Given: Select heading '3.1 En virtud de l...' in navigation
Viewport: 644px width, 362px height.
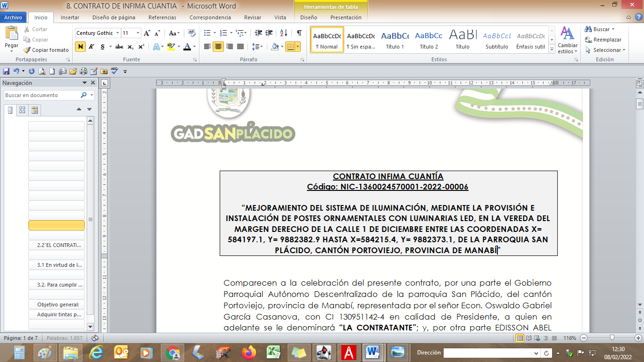Looking at the screenshot, I should click(57, 265).
